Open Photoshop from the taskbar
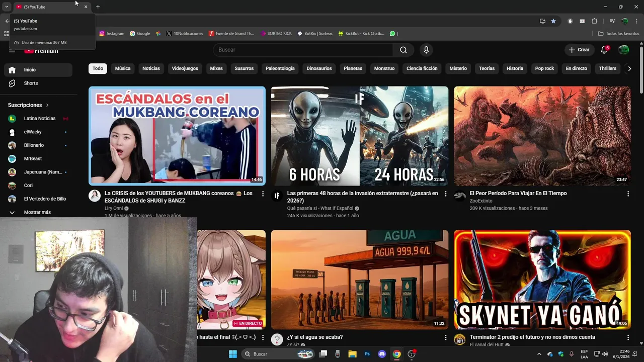 (x=367, y=354)
